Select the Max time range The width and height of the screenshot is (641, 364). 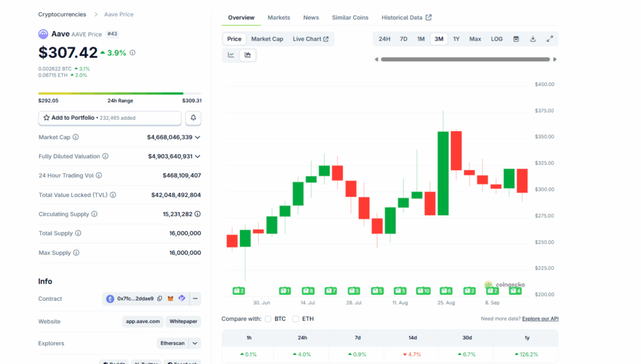click(x=475, y=39)
